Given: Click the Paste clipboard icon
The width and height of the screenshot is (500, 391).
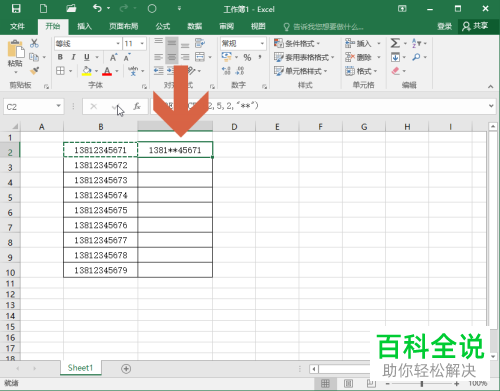Looking at the screenshot, I should pyautogui.click(x=15, y=49).
